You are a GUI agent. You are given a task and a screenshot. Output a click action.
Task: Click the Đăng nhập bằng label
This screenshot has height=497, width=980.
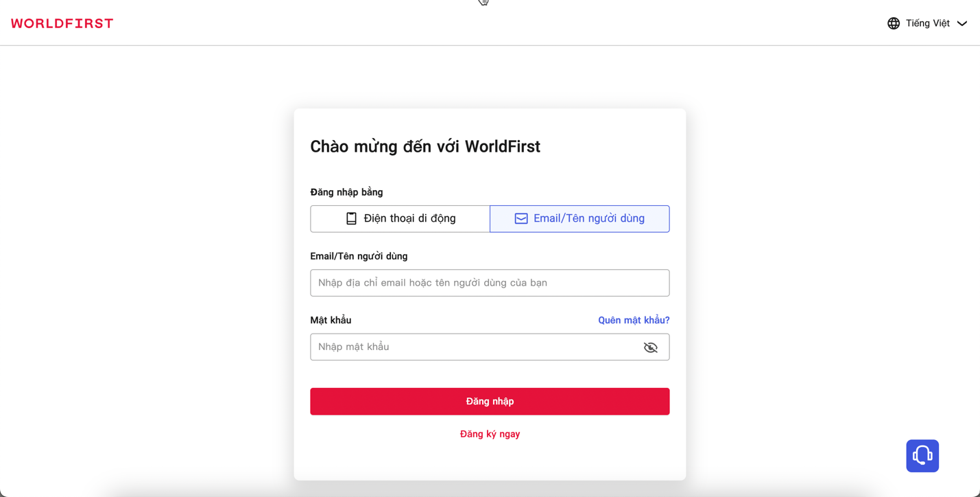pos(346,192)
